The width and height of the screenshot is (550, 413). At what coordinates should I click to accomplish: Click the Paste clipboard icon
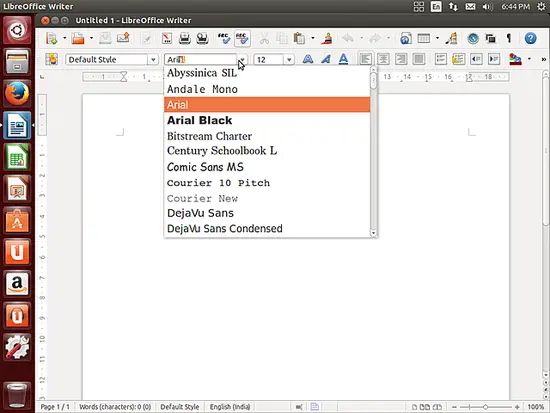(x=299, y=38)
